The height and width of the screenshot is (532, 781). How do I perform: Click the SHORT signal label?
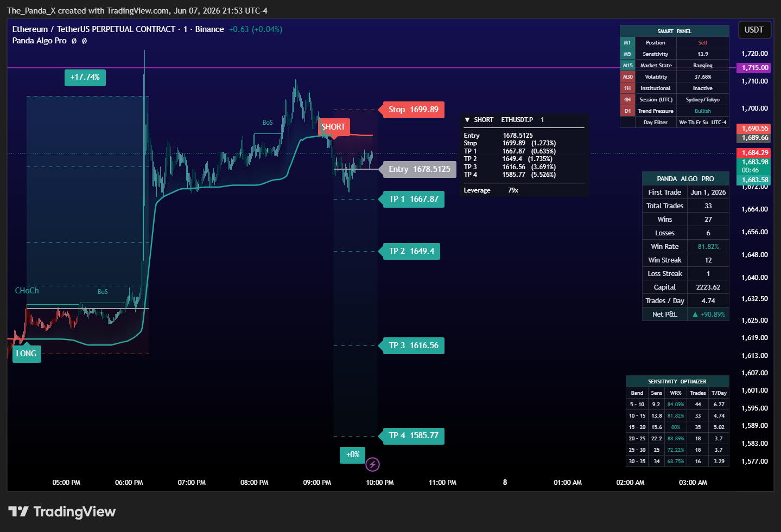333,127
